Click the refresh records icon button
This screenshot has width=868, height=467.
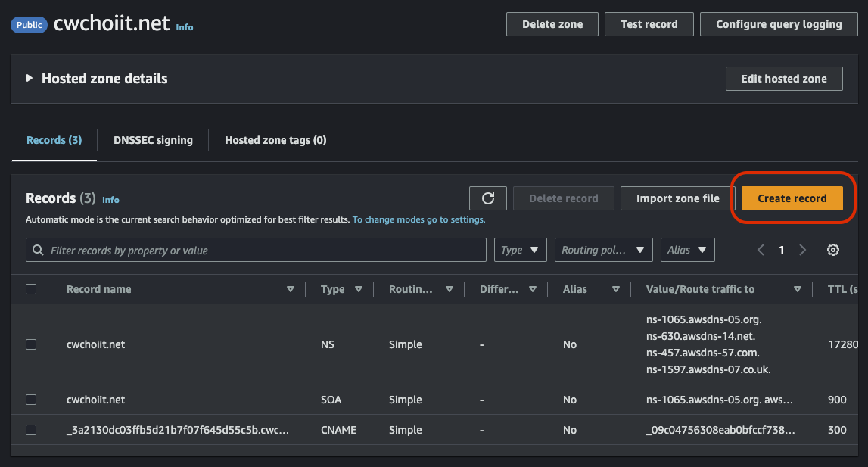pyautogui.click(x=488, y=198)
